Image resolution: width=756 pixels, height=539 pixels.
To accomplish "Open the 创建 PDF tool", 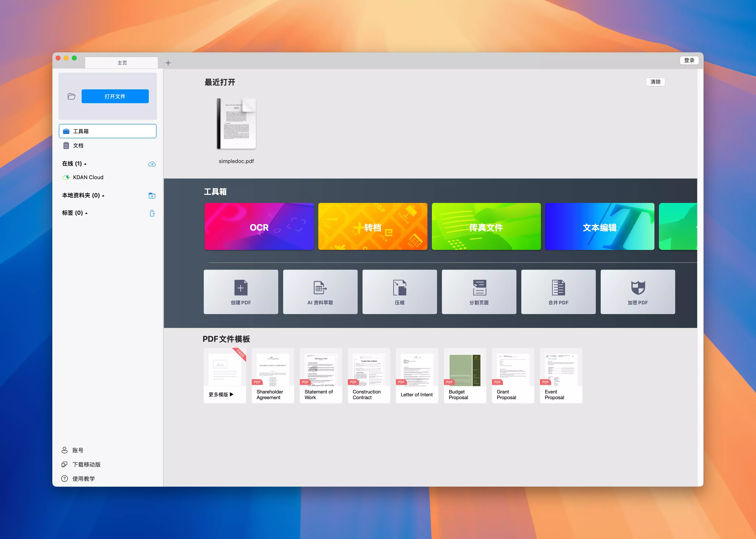I will (241, 292).
